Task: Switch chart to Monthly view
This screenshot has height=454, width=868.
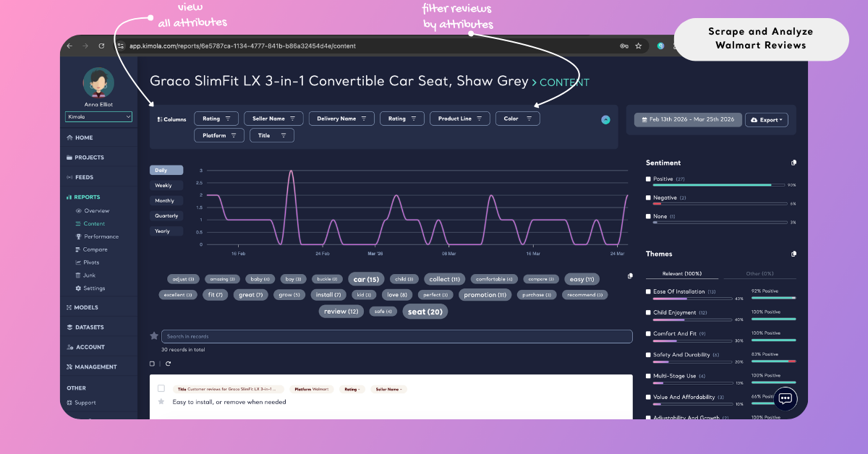Action: click(166, 200)
